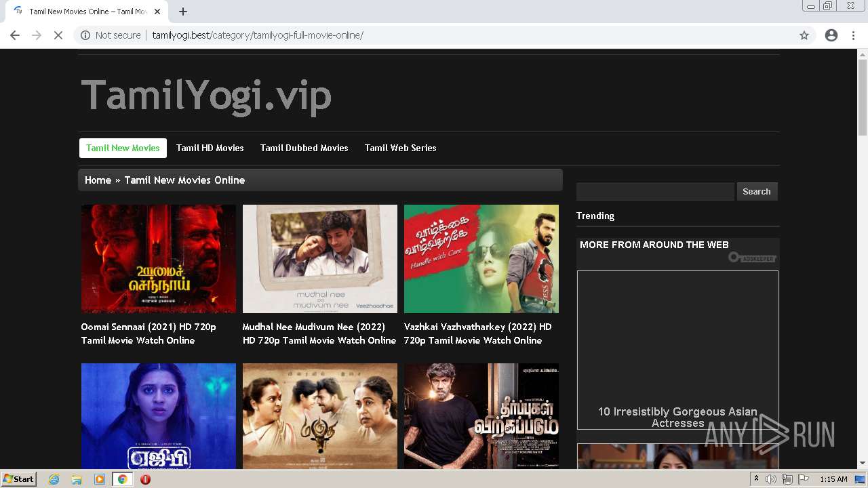View site information Not secure icon
868x488 pixels.
click(85, 35)
